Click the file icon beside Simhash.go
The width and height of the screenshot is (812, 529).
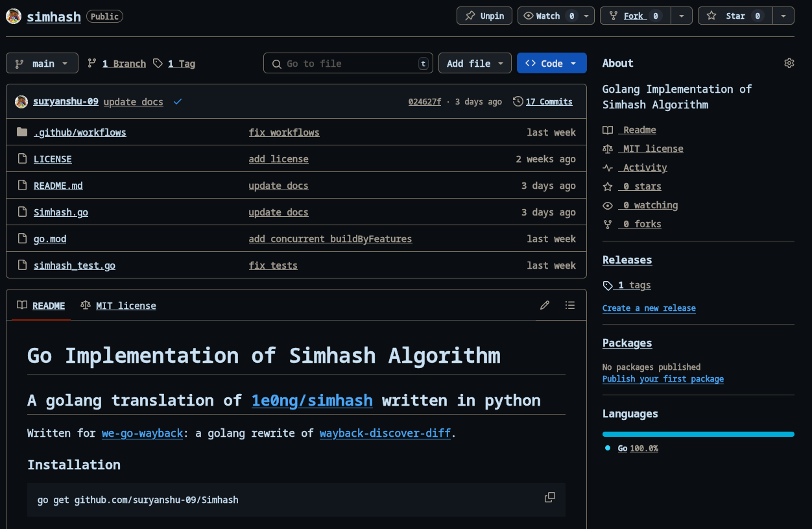[x=22, y=212]
